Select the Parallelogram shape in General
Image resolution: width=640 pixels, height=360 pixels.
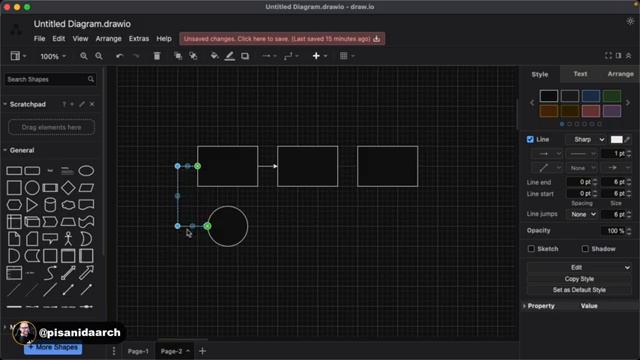pos(86,188)
